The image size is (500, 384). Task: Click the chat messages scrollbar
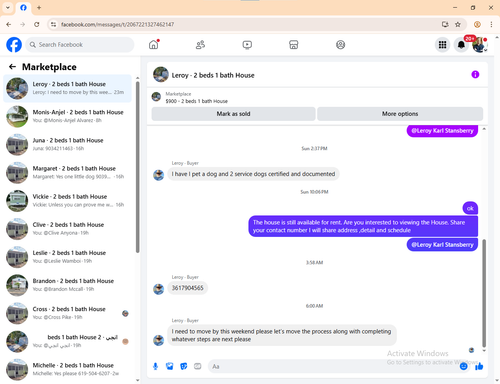pos(484,293)
